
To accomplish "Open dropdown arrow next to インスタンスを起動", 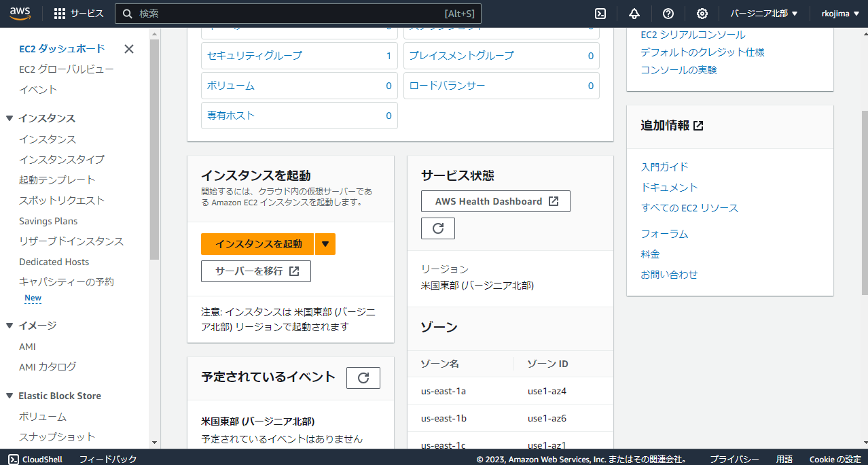I will coord(325,244).
